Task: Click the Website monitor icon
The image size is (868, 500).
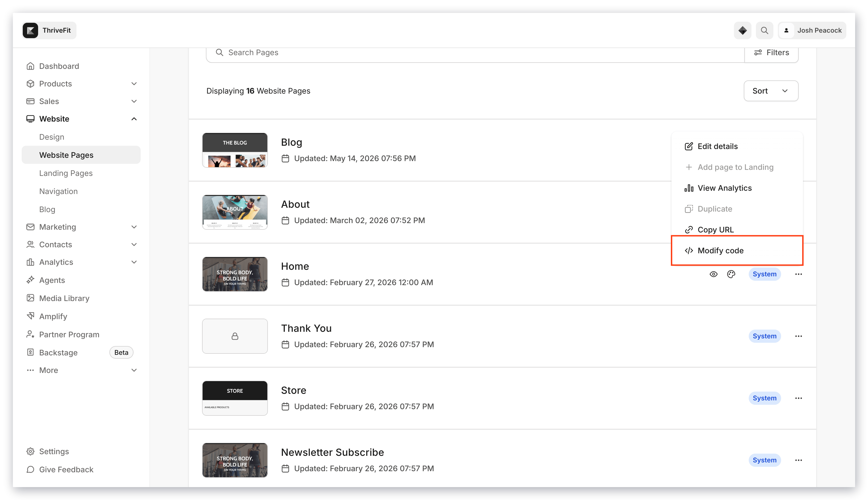Action: click(30, 119)
